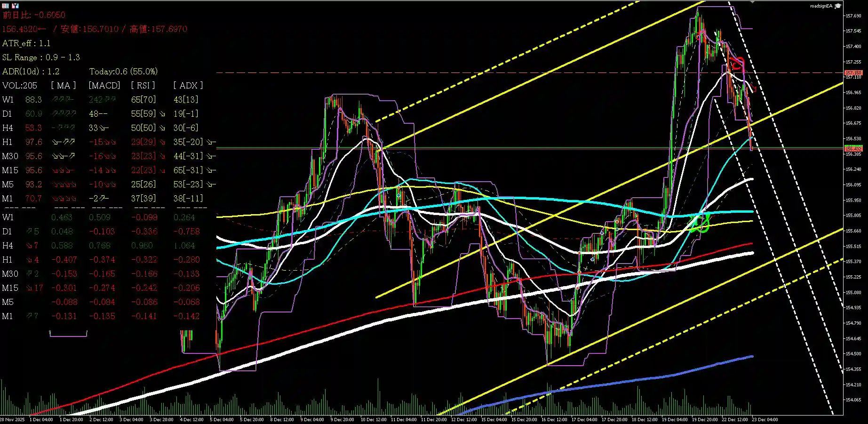Click the 19 Dec 04:00 time axis label
Viewport: 868px width, 424px height.
[674, 419]
